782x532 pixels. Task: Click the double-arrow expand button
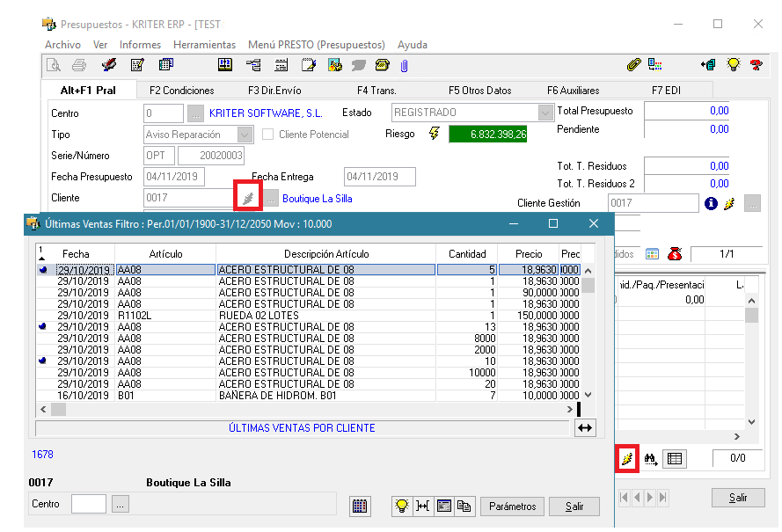(x=584, y=427)
